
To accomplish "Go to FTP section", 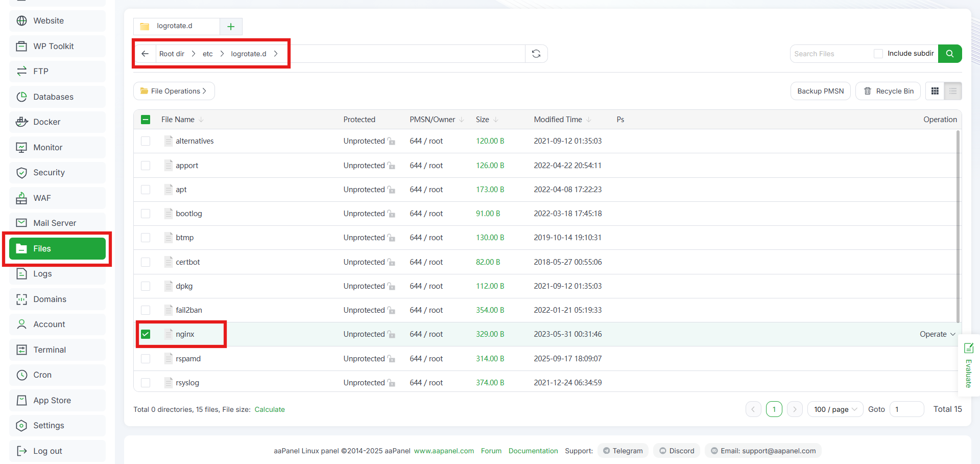I will point(57,72).
